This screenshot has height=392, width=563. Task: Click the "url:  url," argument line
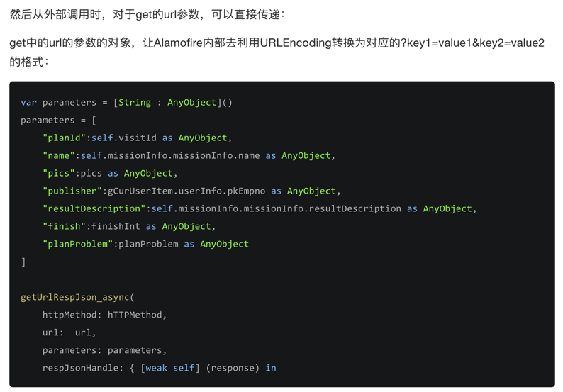[x=69, y=332]
